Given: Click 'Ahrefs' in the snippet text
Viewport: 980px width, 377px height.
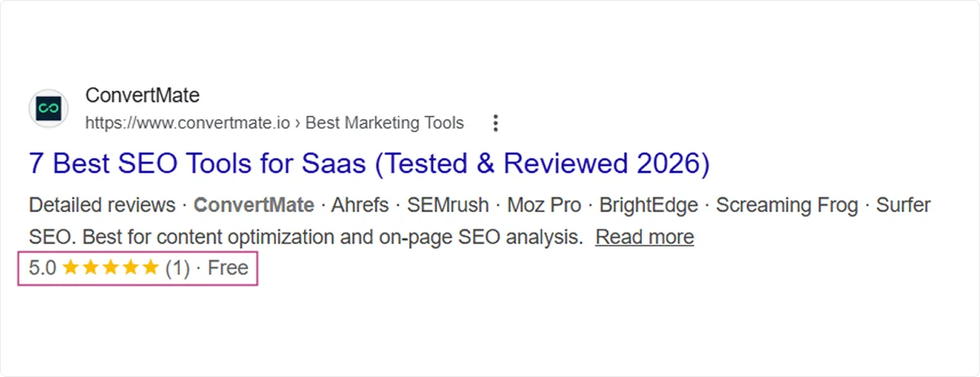Looking at the screenshot, I should pos(360,205).
